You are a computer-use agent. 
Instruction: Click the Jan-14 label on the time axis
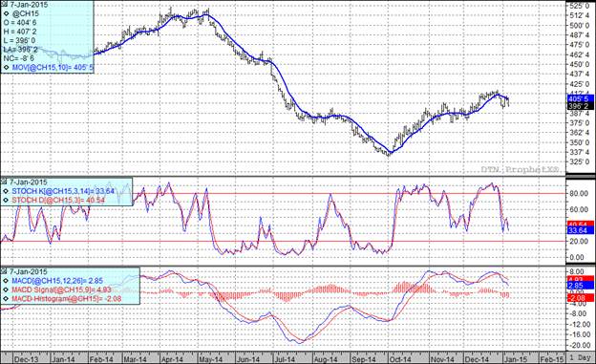[x=63, y=359]
